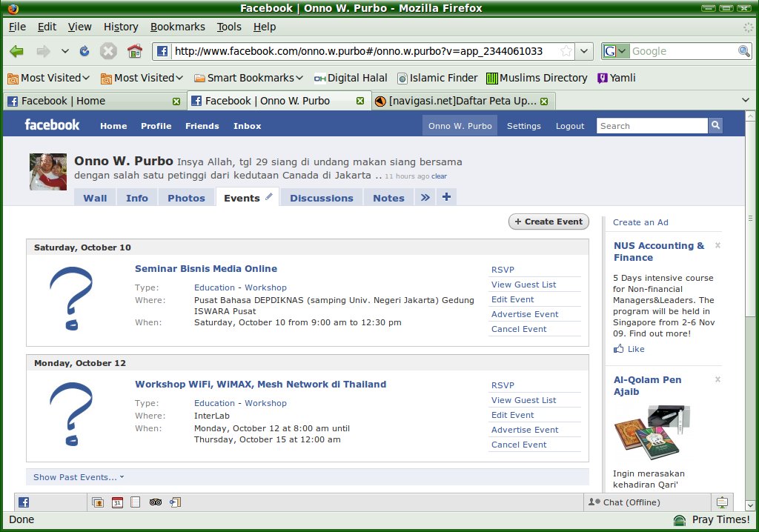759x532 pixels.
Task: Open the calendar icon in Facebook bottom bar
Action: (117, 502)
